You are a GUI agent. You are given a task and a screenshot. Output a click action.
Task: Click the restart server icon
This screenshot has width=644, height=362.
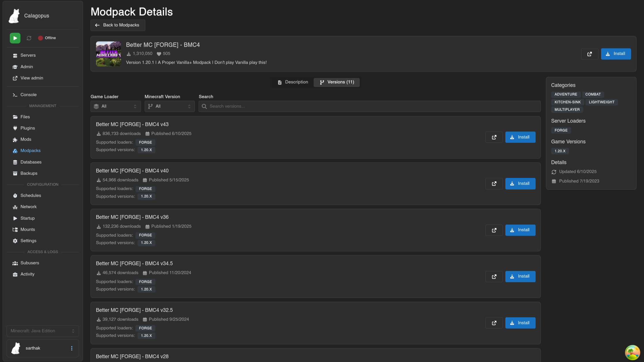click(29, 38)
